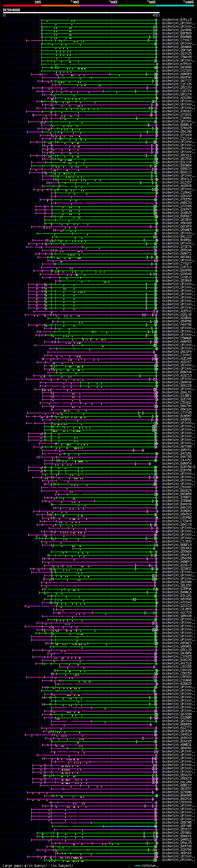Click hit label UniRef100_O44519

click(x=177, y=734)
